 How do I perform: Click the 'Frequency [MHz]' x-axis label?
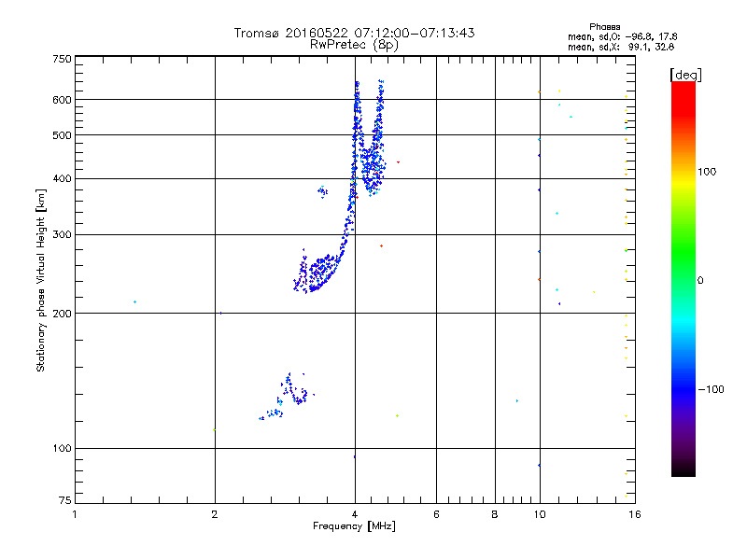tap(354, 526)
